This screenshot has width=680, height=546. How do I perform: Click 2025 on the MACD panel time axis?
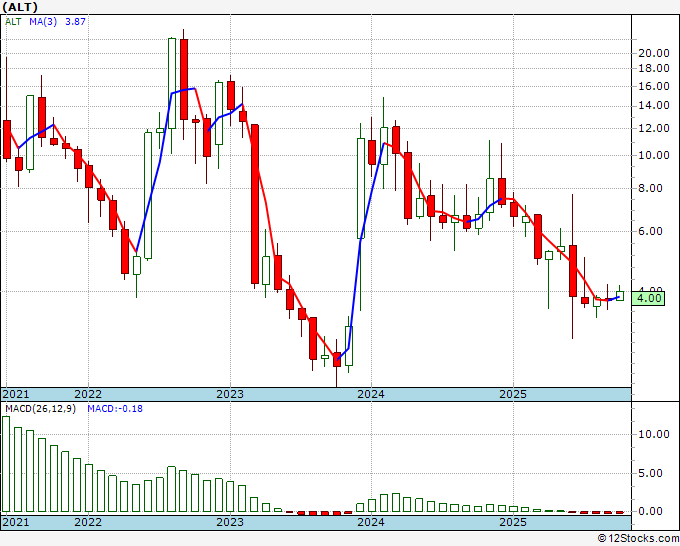point(513,522)
